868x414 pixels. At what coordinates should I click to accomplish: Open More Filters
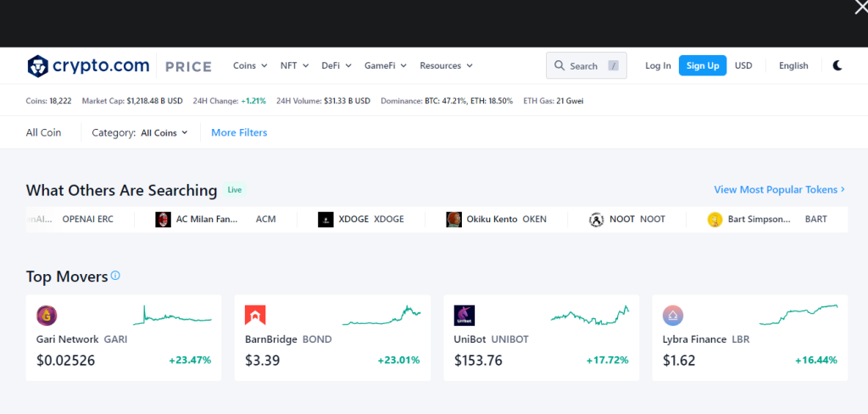pyautogui.click(x=239, y=132)
